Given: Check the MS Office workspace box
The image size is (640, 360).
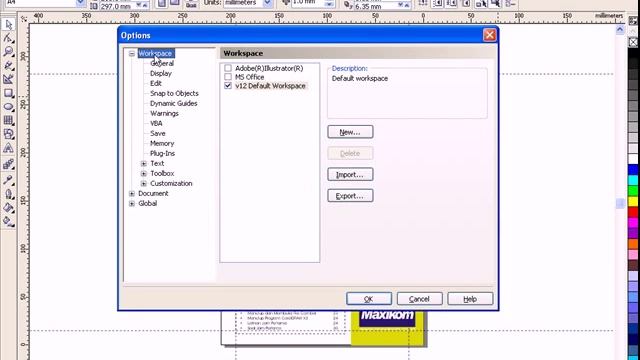Looking at the screenshot, I should pos(228,77).
